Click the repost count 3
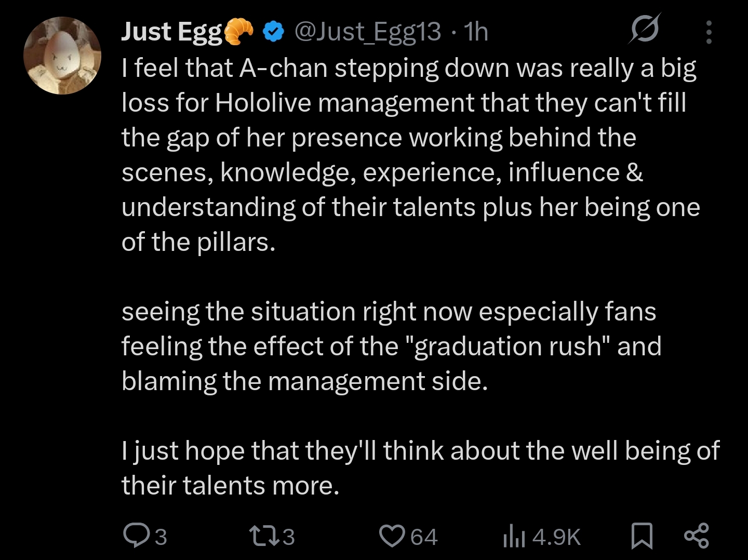This screenshot has height=560, width=748. tap(289, 537)
